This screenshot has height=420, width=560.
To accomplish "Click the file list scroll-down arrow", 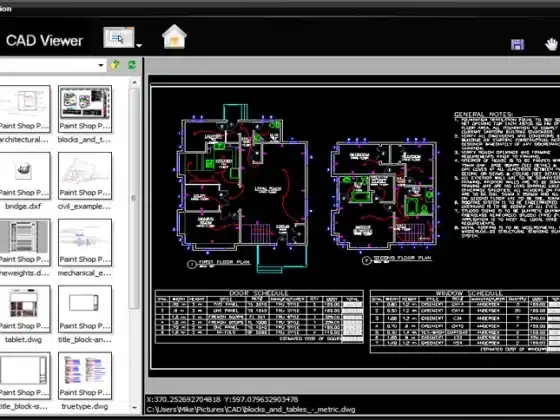I will 134,407.
